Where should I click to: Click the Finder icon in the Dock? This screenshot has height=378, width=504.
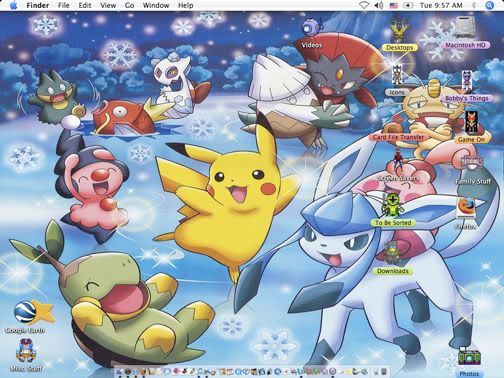point(120,372)
